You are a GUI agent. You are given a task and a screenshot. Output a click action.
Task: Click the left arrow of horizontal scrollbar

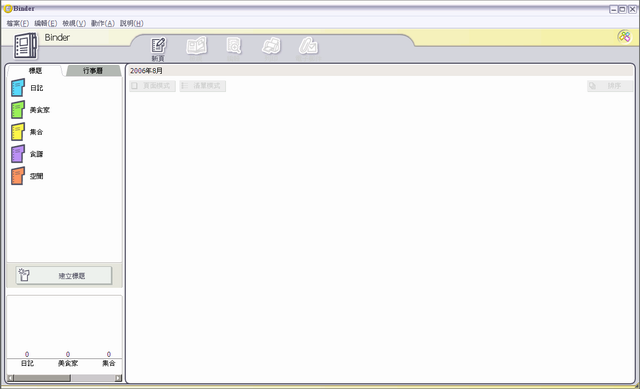(x=11, y=378)
